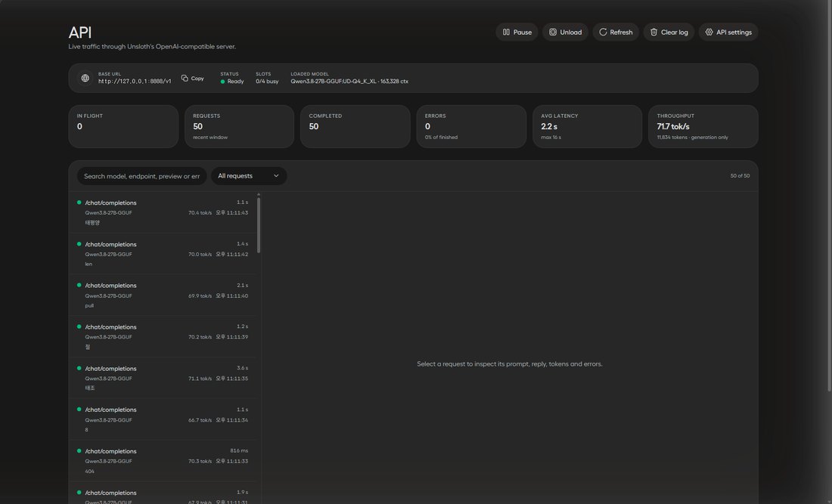Select the request logged at 11:11:42
Image resolution: width=832 pixels, height=504 pixels.
coord(163,254)
